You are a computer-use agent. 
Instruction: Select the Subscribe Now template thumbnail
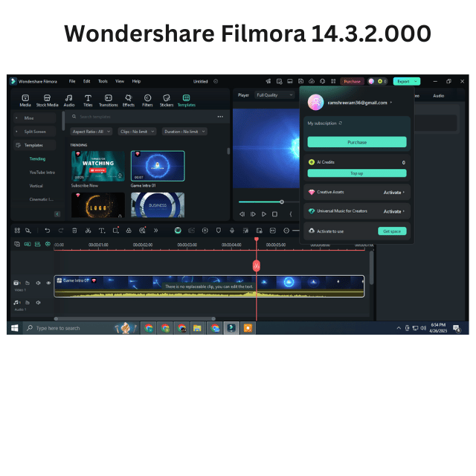(98, 166)
